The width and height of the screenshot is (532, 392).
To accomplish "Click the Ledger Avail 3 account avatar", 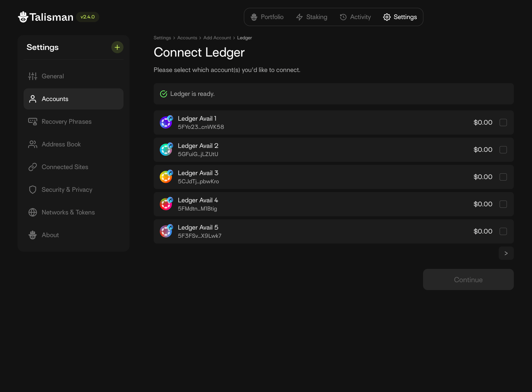I will coord(166,177).
